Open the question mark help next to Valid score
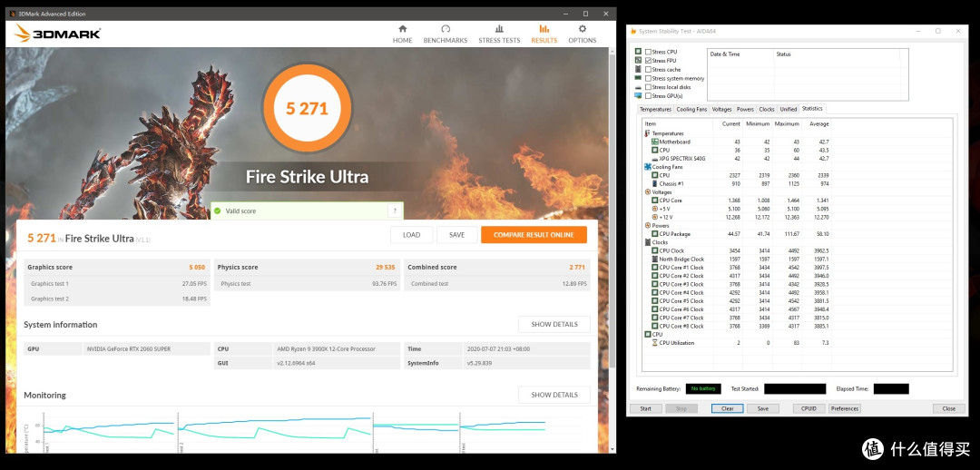The height and width of the screenshot is (470, 980). [x=393, y=211]
